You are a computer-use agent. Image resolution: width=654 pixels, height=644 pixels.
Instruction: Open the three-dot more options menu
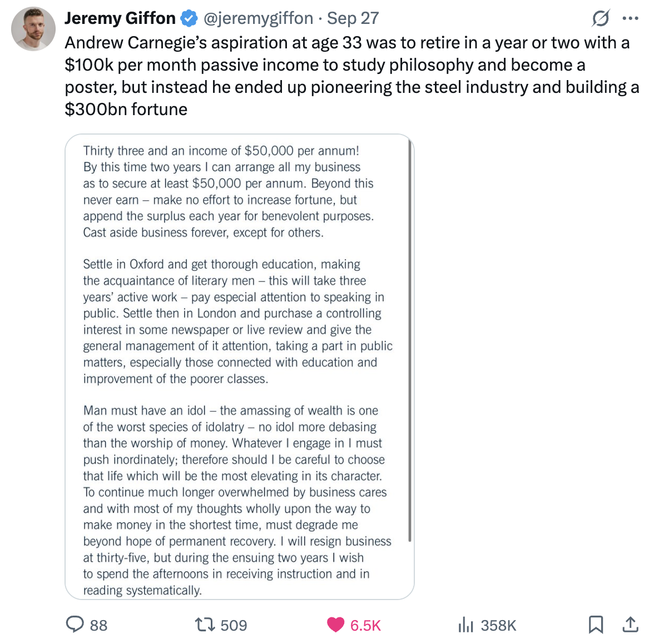click(630, 18)
